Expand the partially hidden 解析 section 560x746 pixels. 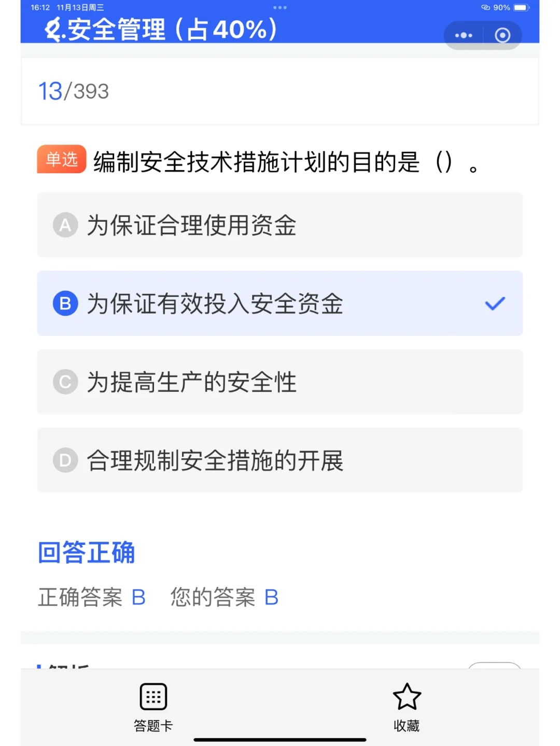point(68,665)
